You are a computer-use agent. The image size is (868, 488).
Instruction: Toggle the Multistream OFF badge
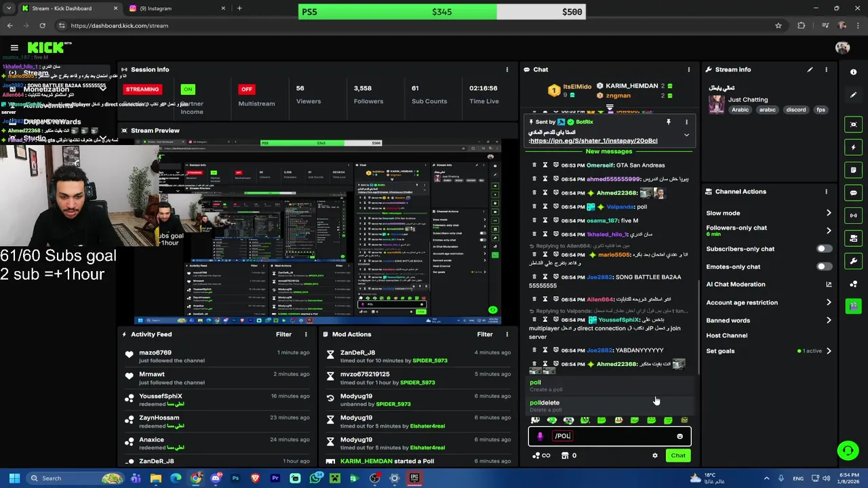[246, 89]
